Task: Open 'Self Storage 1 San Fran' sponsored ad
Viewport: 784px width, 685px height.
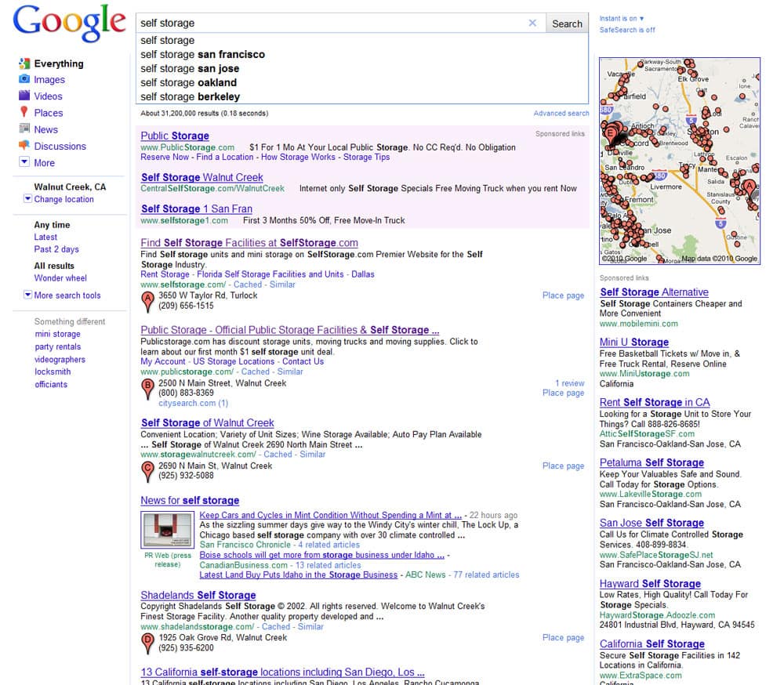Action: 197,208
